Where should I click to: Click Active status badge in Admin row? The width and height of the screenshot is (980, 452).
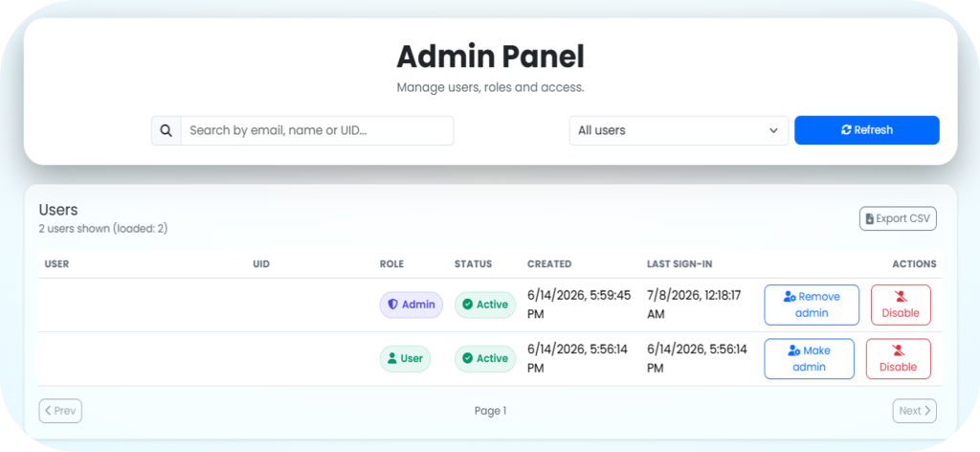[485, 305]
